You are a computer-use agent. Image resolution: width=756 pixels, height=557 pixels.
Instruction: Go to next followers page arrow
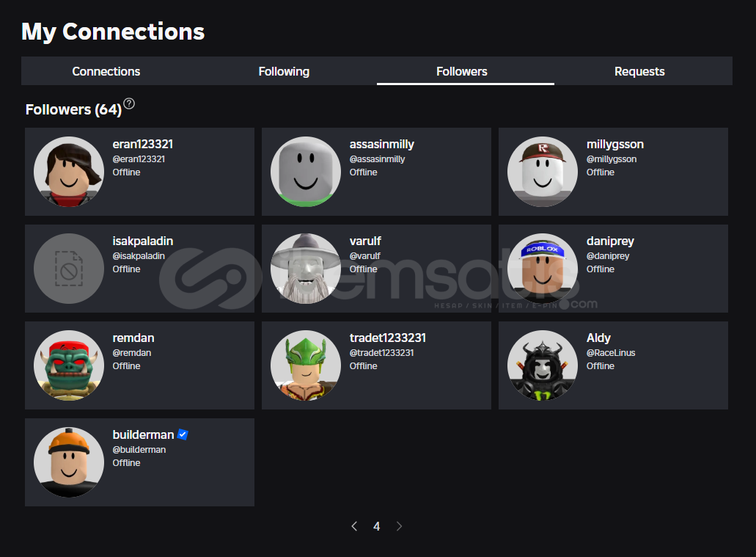coord(399,526)
